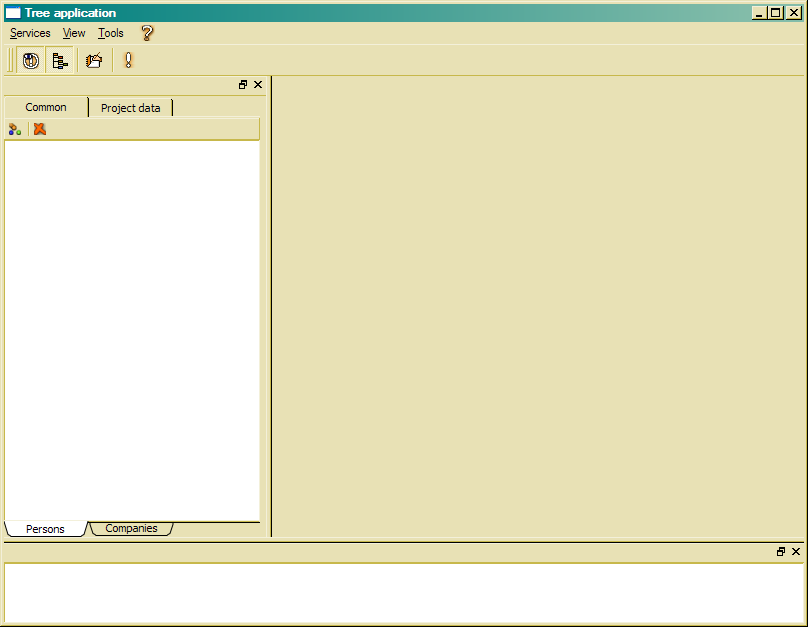Select the Companies bottom tab
Screen dimensions: 808x627
[131, 528]
